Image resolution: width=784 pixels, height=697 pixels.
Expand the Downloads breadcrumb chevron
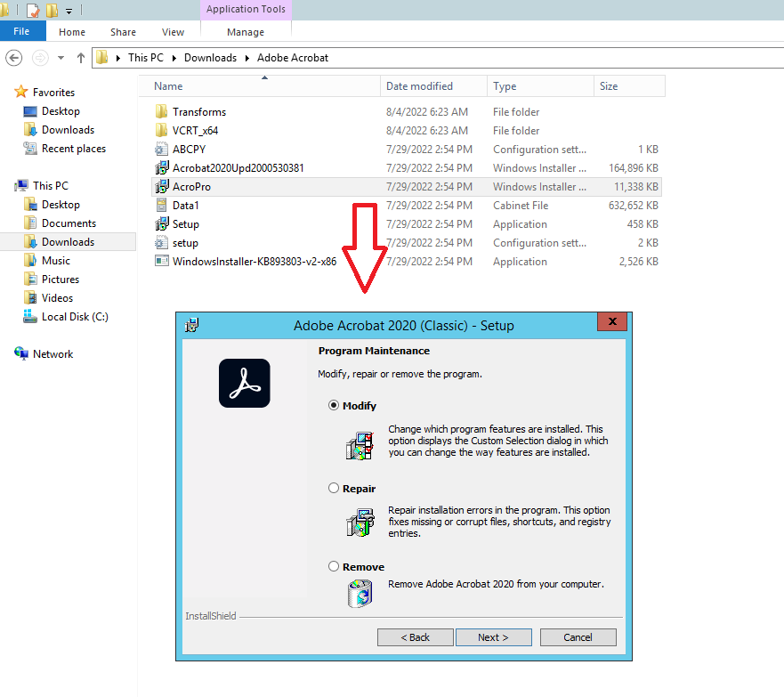coord(247,58)
